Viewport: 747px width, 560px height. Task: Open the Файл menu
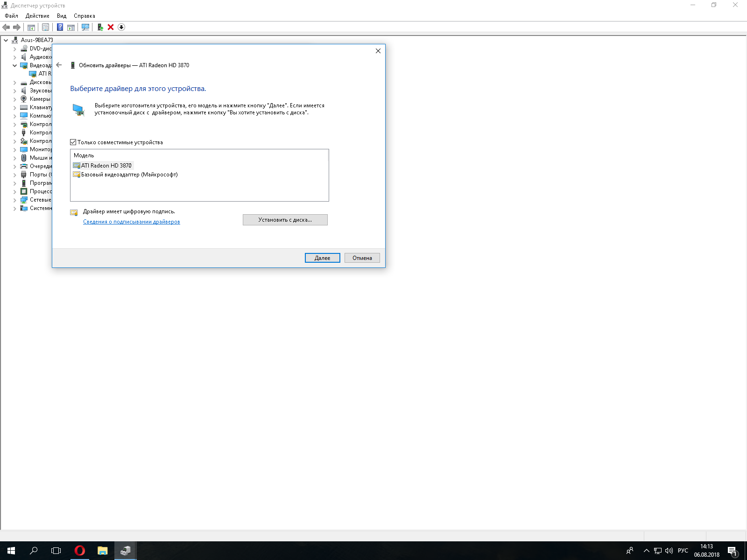[x=11, y=16]
